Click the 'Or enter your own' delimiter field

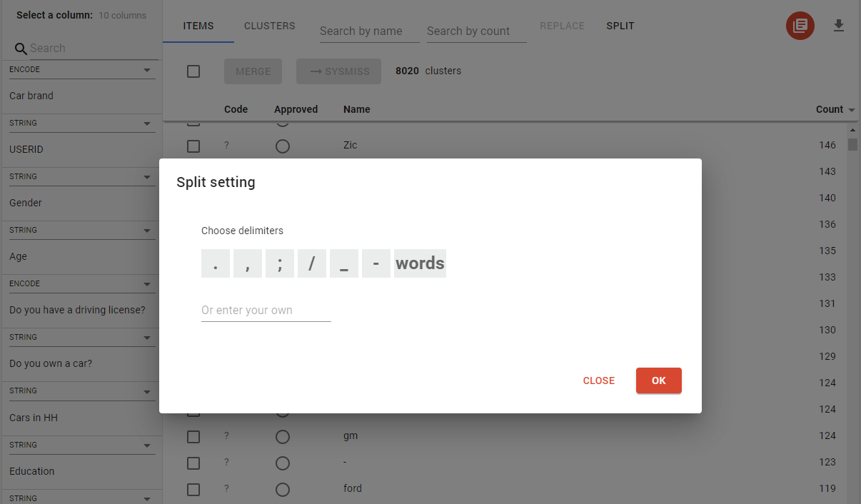tap(266, 310)
